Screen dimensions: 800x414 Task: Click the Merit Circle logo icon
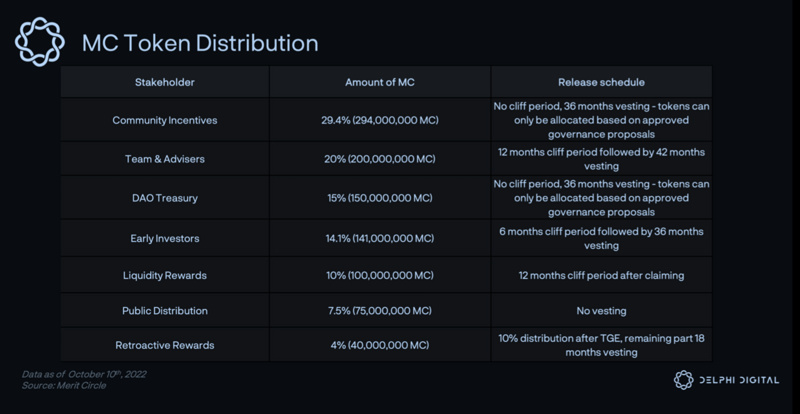click(x=36, y=41)
